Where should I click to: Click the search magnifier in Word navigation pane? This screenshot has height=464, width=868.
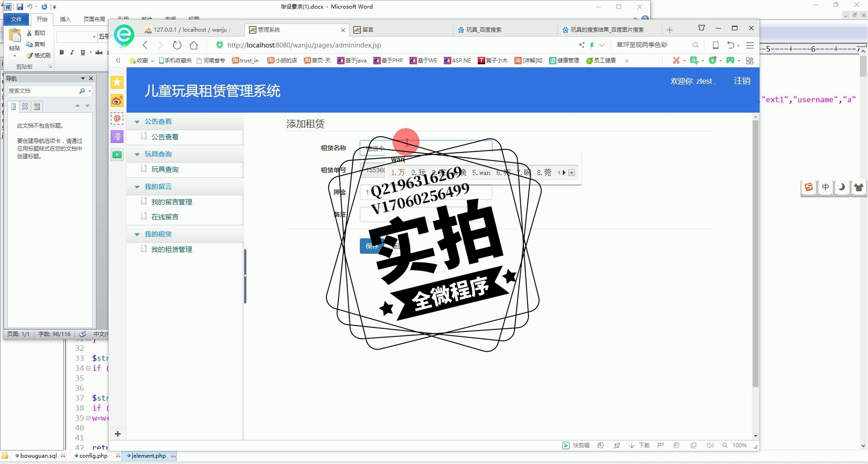click(82, 91)
